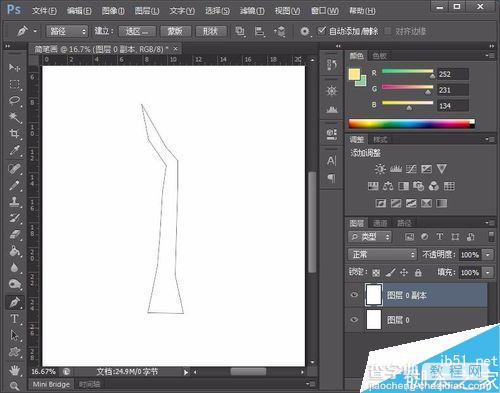This screenshot has height=393, width=500.
Task: Select the Eyedropper tool
Action: click(x=14, y=150)
